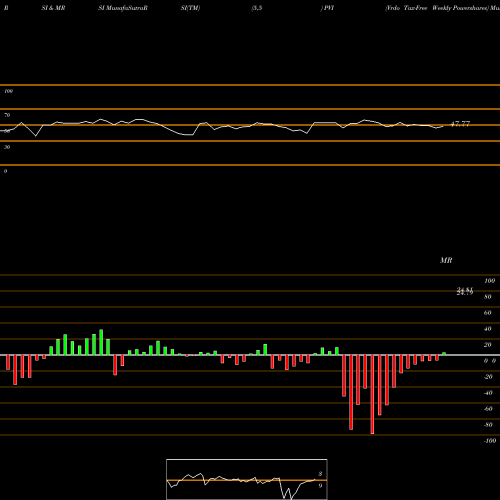Screen dimensions: 500x500
Task: Click the 'Weekly Powershares' title text
Action: pos(459,8)
